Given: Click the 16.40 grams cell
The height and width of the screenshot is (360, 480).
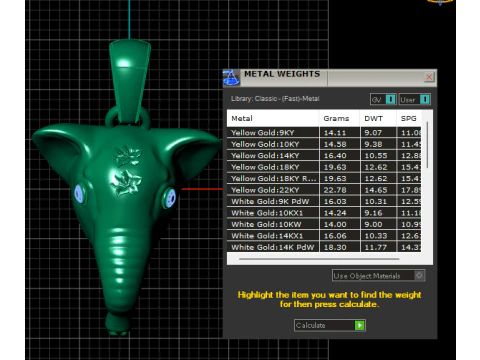Looking at the screenshot, I should (x=339, y=156).
